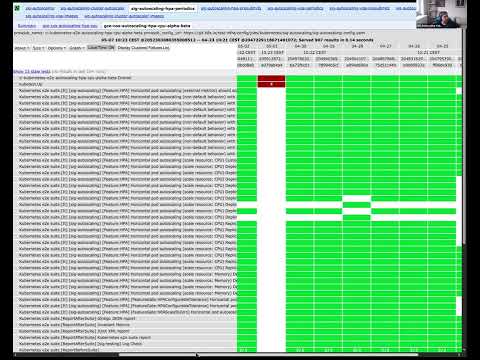Select the gce-cos-autoscaling-hpa-cpu-alpha-beta tab
This screenshot has width=480, height=360.
(x=147, y=26)
